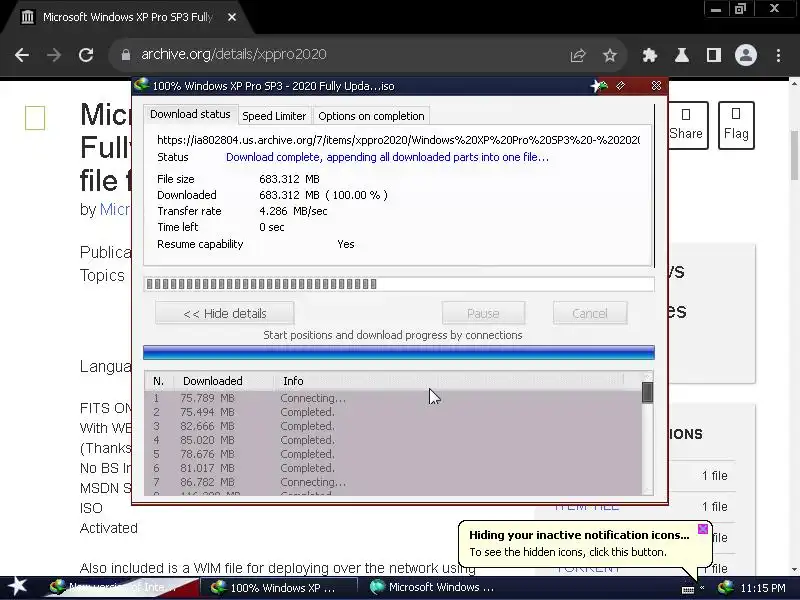Click the Share button on archive page
Screen dimensions: 800x600
pos(687,125)
